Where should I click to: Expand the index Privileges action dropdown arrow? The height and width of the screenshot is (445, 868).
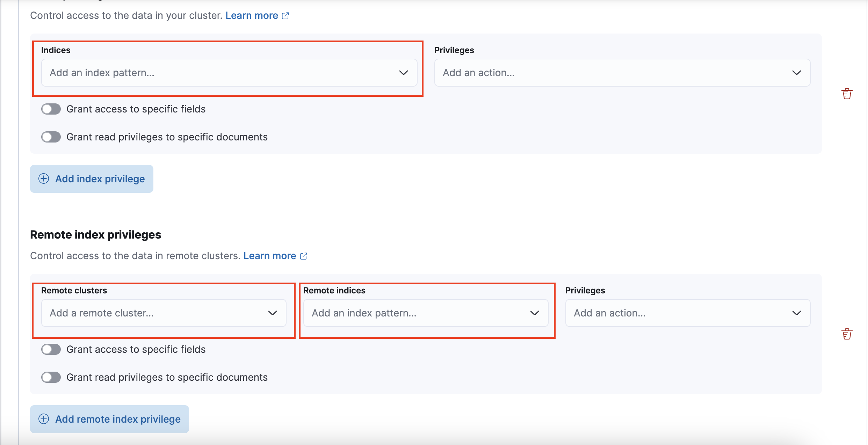[x=797, y=73]
